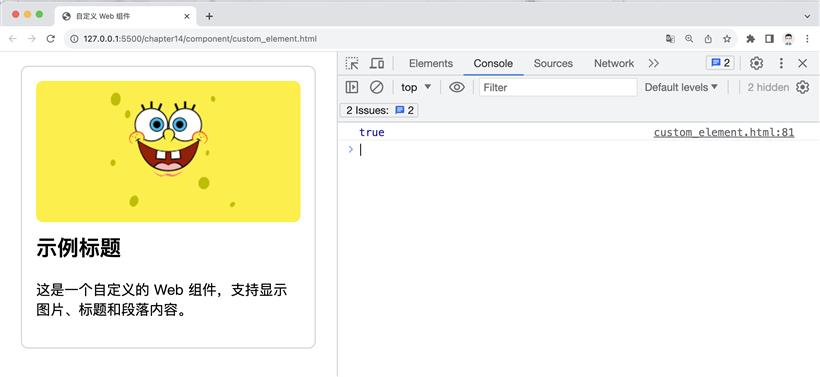The width and height of the screenshot is (820, 377).
Task: Click the address bar URL
Action: [200, 39]
